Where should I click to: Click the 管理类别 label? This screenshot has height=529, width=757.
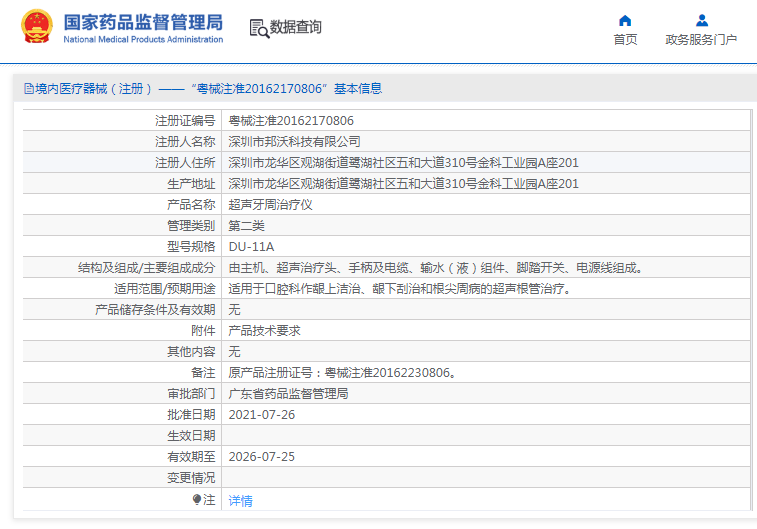point(191,226)
